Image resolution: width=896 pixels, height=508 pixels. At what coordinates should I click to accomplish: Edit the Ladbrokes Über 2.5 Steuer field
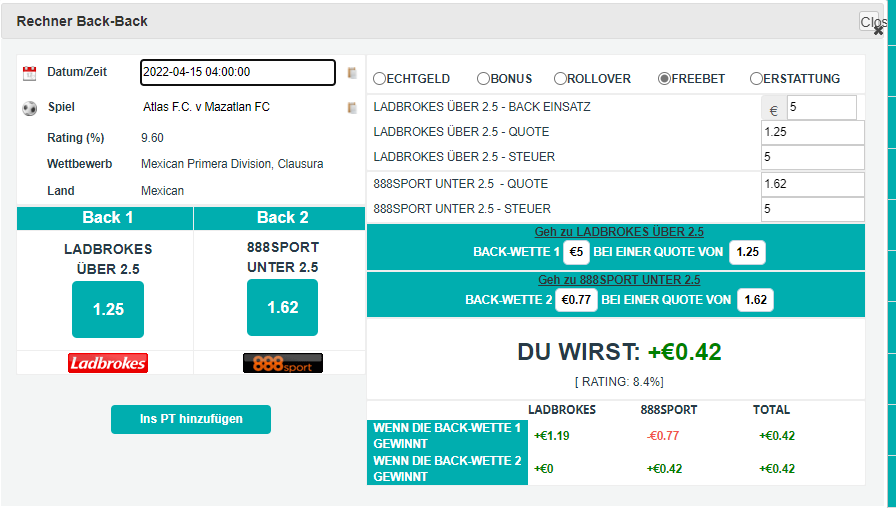[x=813, y=157]
